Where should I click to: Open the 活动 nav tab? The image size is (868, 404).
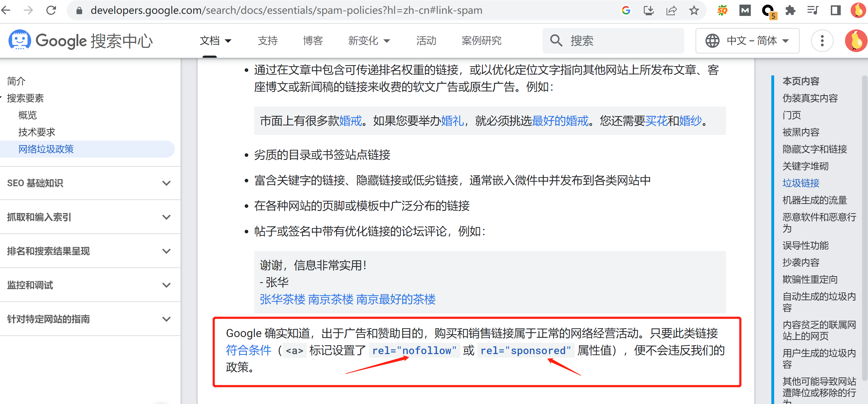pyautogui.click(x=426, y=41)
